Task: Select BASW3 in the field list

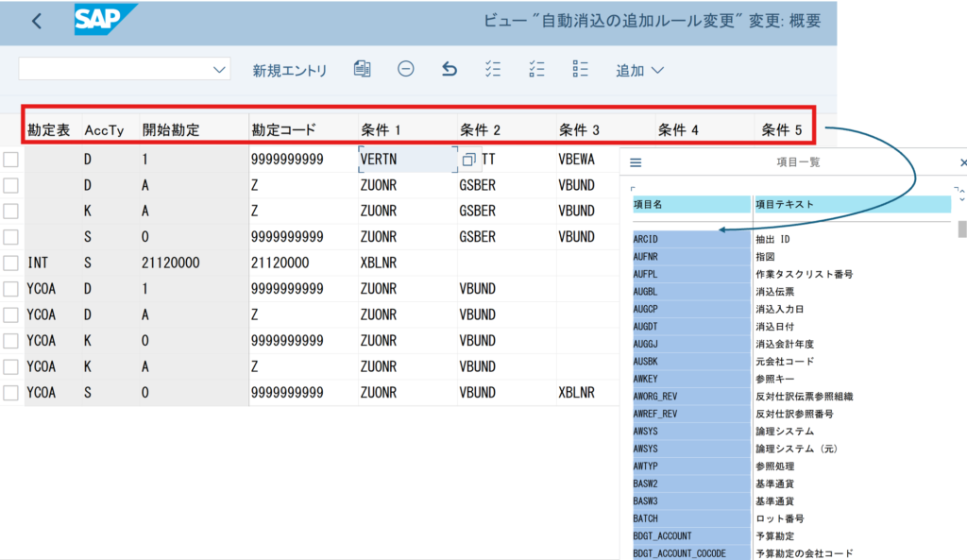Action: [x=691, y=501]
